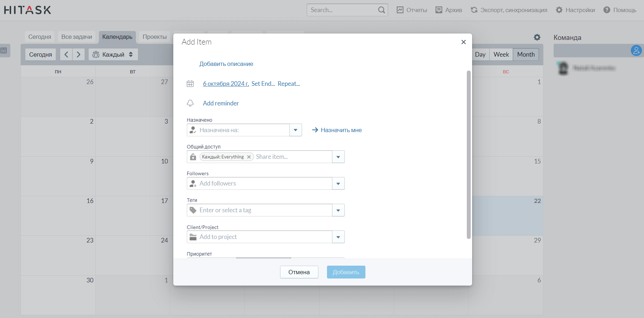
Task: Expand the Назначена на dropdown arrow
Action: (296, 130)
